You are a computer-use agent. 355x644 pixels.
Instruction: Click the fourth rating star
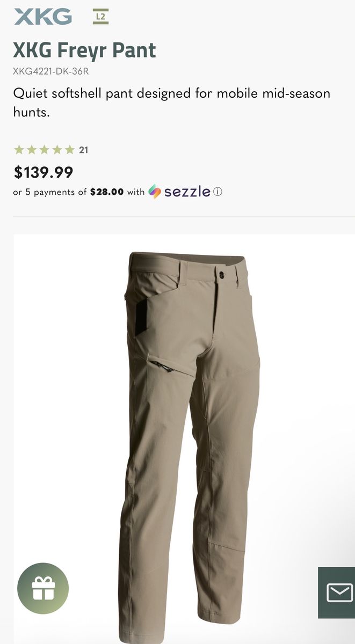57,150
